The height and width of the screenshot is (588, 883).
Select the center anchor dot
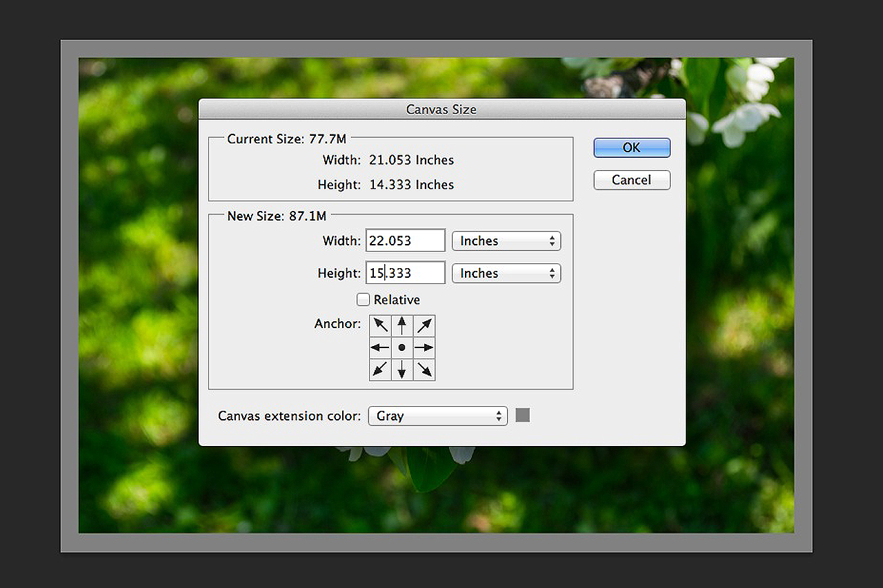click(402, 347)
